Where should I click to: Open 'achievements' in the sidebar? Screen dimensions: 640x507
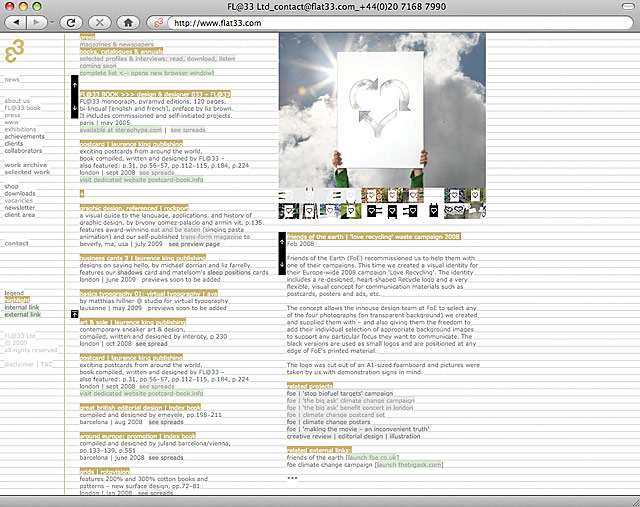tap(24, 137)
